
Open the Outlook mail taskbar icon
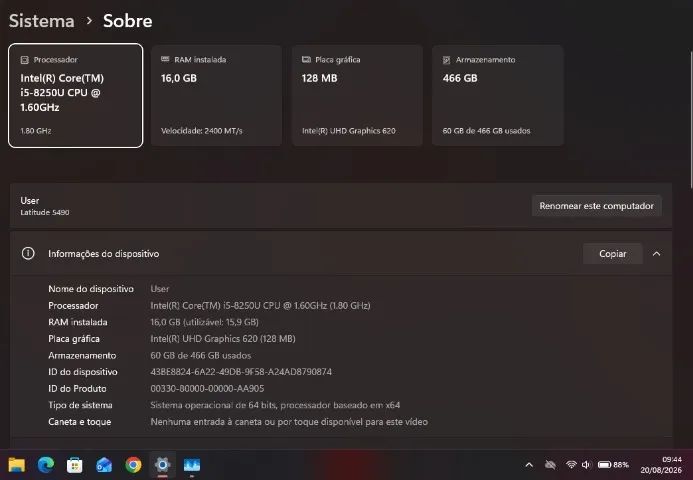point(104,465)
